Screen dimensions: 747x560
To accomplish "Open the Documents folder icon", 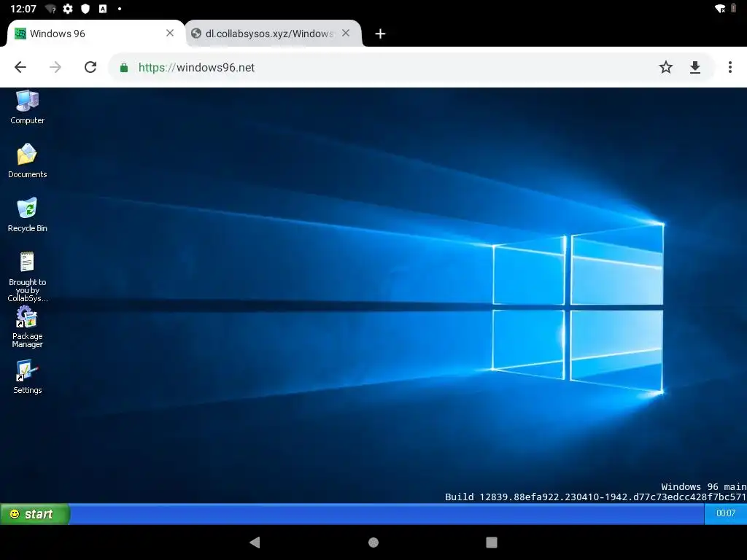I will [27, 160].
